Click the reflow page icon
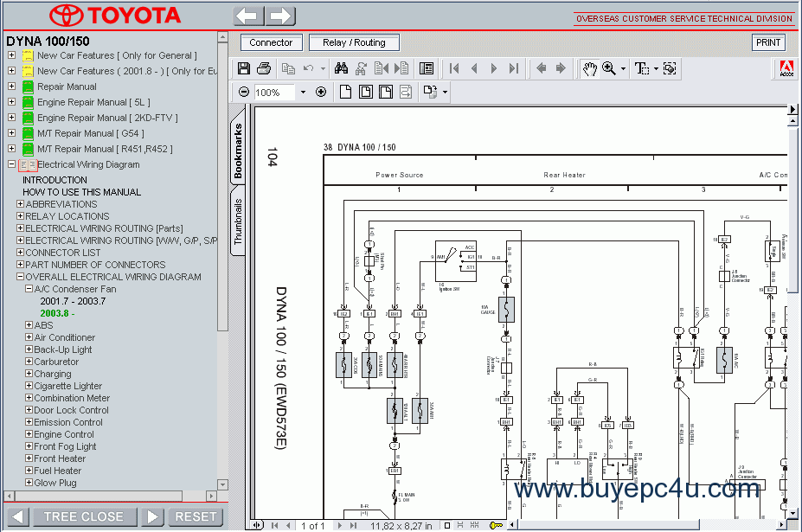Screen dimensions: 802x532 [x=406, y=92]
